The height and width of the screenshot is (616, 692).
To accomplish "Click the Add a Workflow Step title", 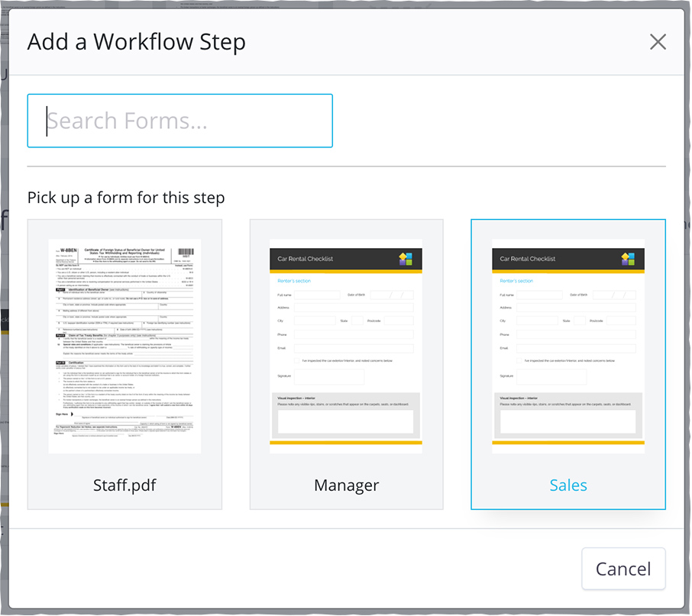I will pyautogui.click(x=137, y=42).
